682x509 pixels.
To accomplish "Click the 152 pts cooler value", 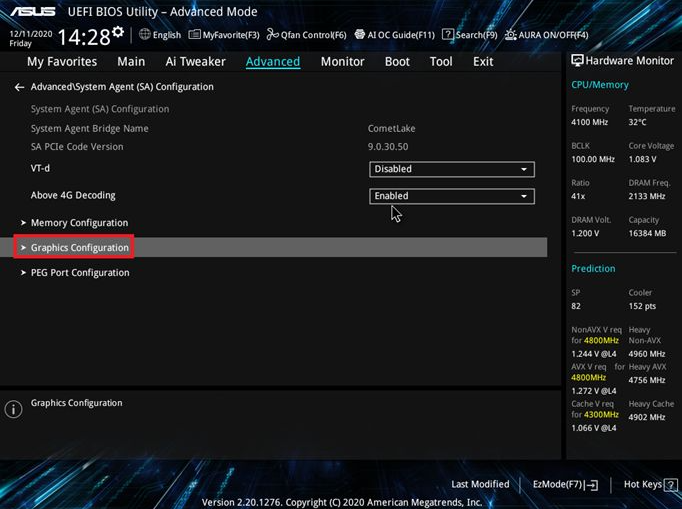I will (642, 306).
